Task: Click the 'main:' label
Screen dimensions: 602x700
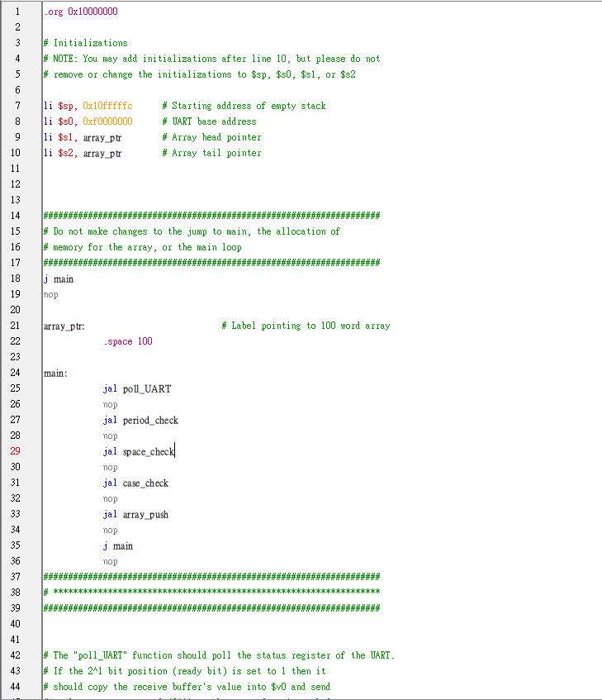Action: click(56, 374)
